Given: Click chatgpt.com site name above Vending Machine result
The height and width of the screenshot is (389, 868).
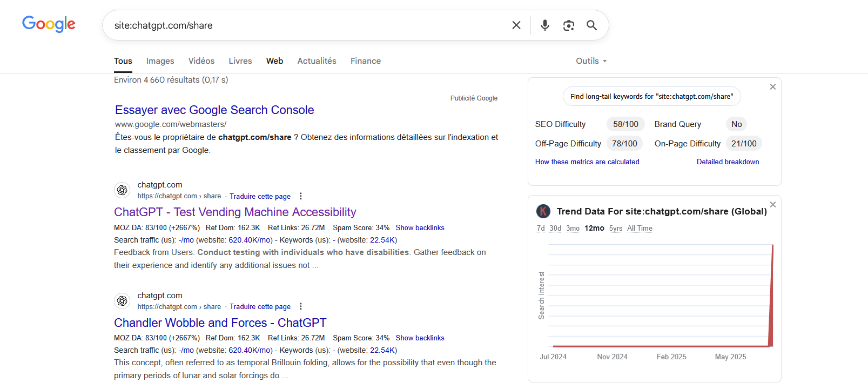Looking at the screenshot, I should click(x=160, y=185).
